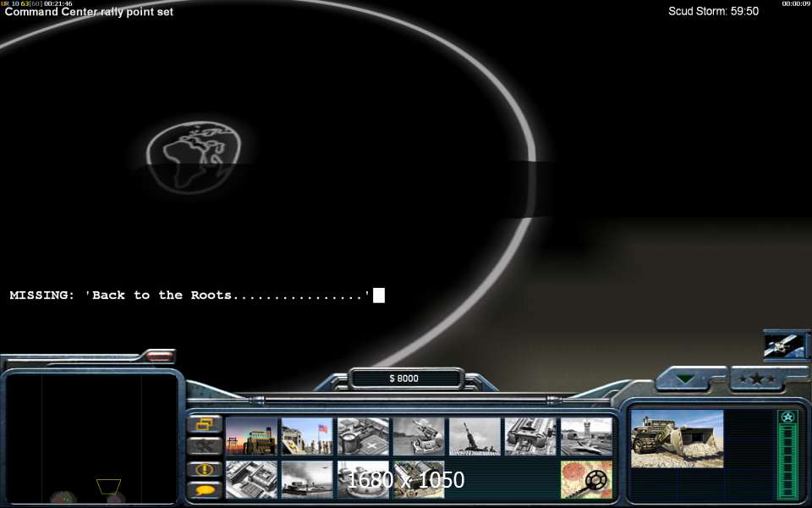
Task: Open the communicator speech bubble button
Action: [205, 490]
